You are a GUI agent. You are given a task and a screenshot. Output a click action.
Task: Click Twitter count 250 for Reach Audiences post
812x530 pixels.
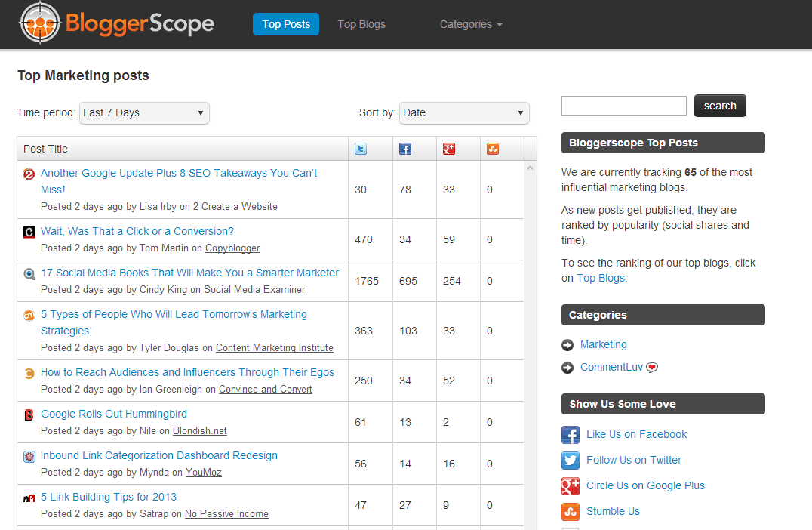coord(364,381)
